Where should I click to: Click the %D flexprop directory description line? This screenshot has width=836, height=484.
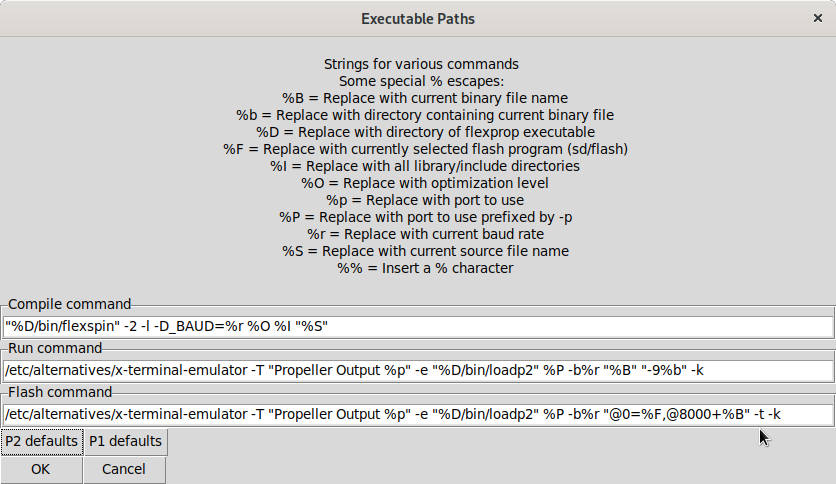tap(425, 132)
